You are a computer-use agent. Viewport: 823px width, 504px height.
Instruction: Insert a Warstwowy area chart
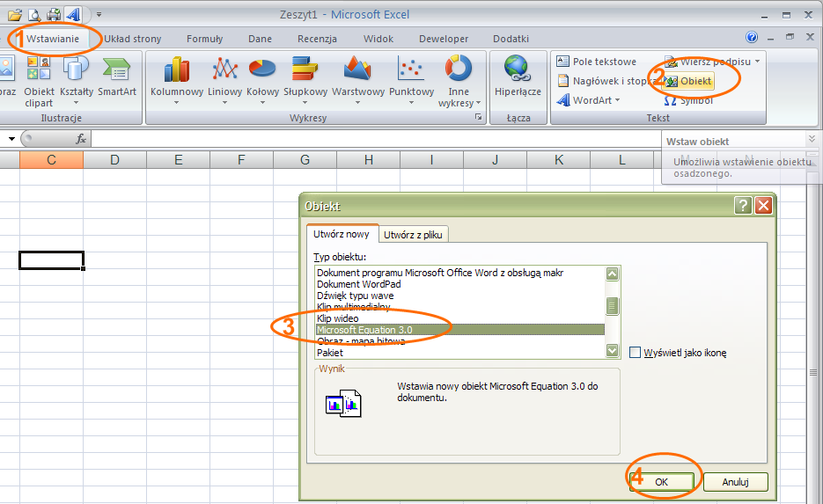coord(358,80)
